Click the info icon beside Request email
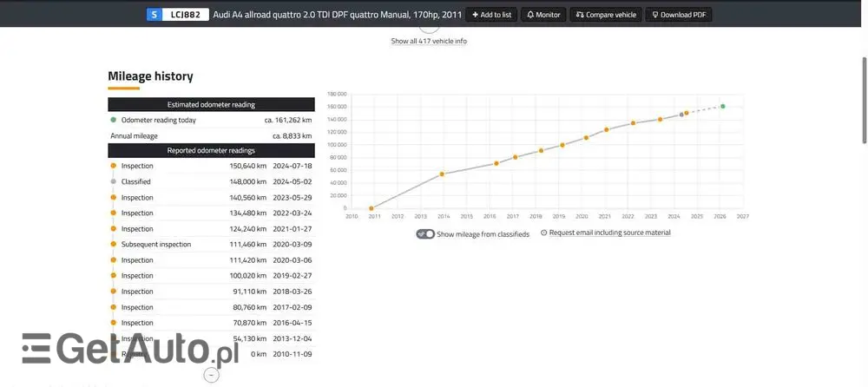 tap(543, 233)
